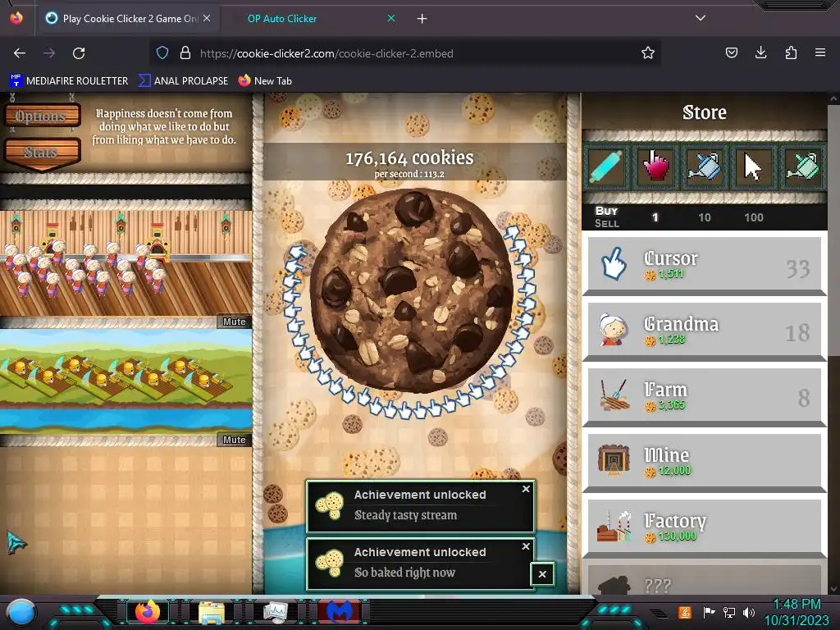The width and height of the screenshot is (840, 630).
Task: Switch store mode to Sell
Action: [x=606, y=223]
